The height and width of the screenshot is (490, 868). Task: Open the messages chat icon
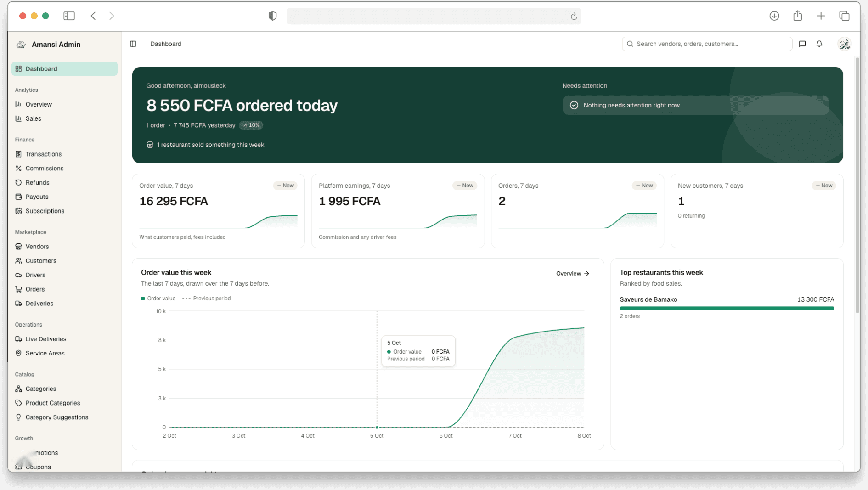[x=802, y=44]
